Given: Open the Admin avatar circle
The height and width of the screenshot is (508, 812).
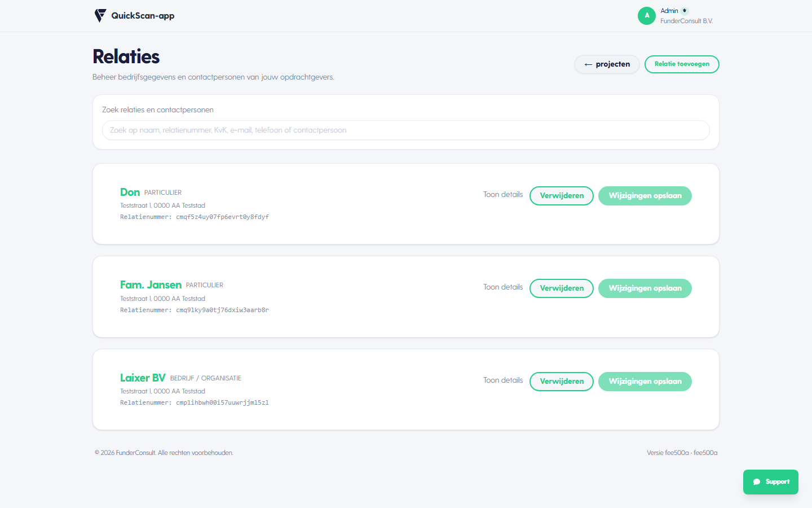Looking at the screenshot, I should (647, 16).
